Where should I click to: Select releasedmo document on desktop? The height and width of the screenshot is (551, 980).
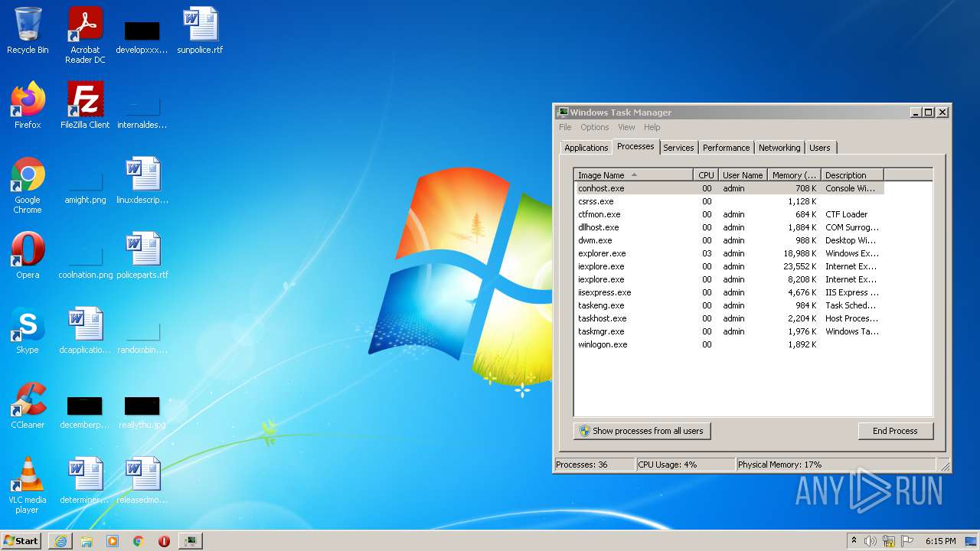pyautogui.click(x=142, y=481)
